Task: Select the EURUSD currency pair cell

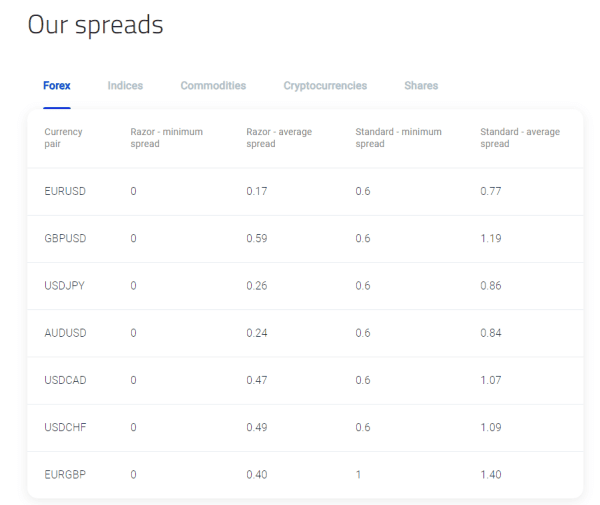Action: [65, 191]
